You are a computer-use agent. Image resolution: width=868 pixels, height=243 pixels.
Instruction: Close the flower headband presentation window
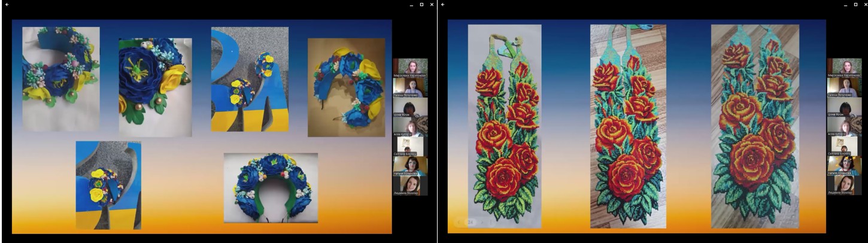pos(432,4)
